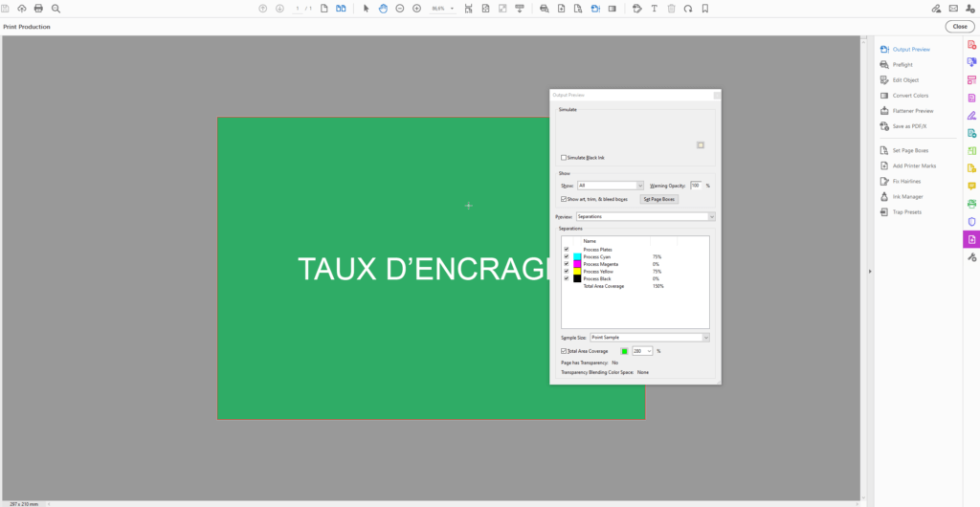Click Warning Opacity input field
The width and height of the screenshot is (980, 507).
tap(697, 186)
